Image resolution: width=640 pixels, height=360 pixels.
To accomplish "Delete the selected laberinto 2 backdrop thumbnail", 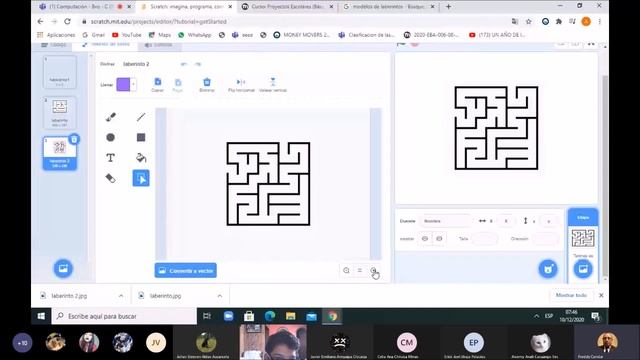I will [x=74, y=140].
